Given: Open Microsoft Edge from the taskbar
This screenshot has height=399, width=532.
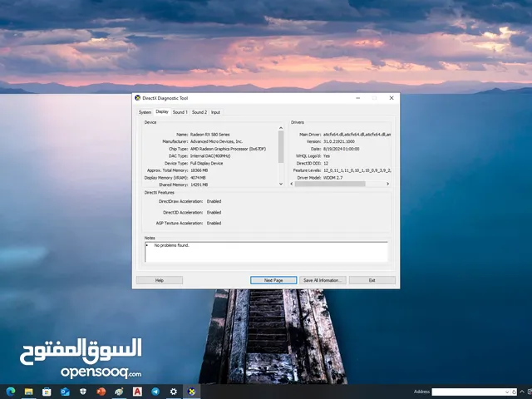Looking at the screenshot, I should [11, 392].
